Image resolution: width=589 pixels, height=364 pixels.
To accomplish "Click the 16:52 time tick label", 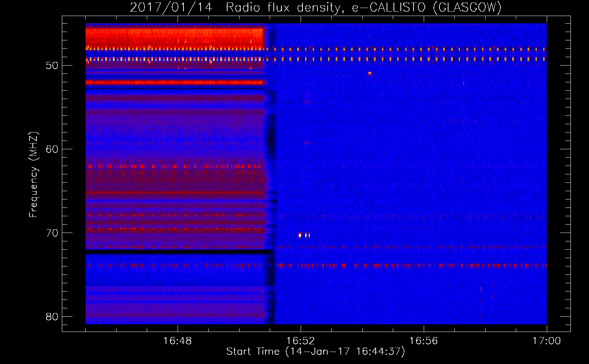I will [x=300, y=341].
